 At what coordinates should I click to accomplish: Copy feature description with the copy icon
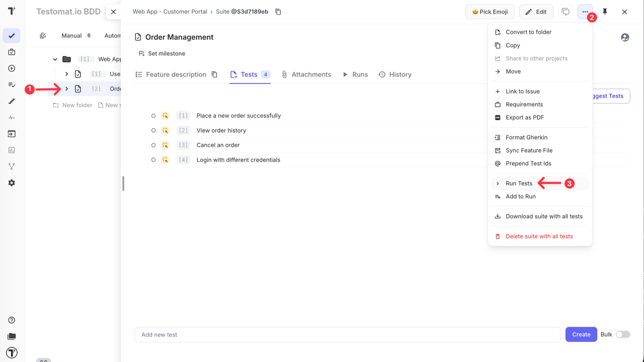click(x=214, y=74)
